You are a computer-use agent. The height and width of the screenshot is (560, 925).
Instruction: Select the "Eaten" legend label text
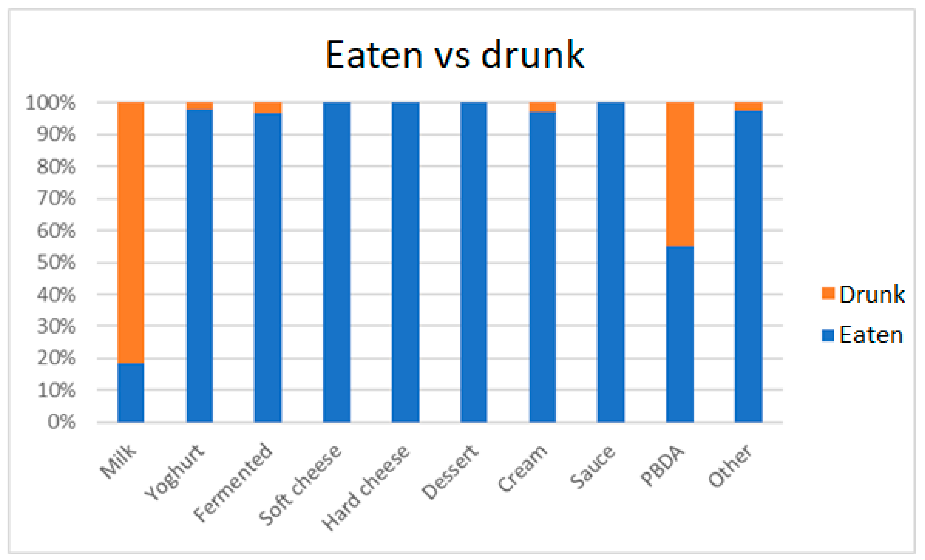pyautogui.click(x=871, y=335)
